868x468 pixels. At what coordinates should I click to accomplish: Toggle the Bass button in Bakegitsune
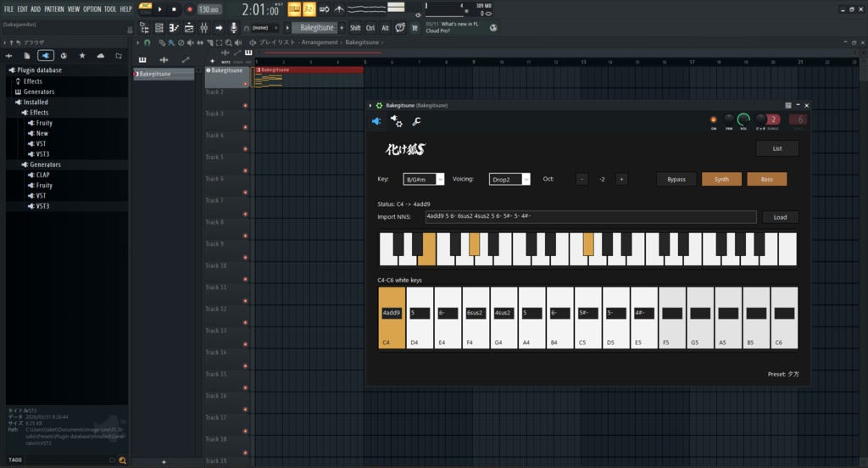[766, 179]
